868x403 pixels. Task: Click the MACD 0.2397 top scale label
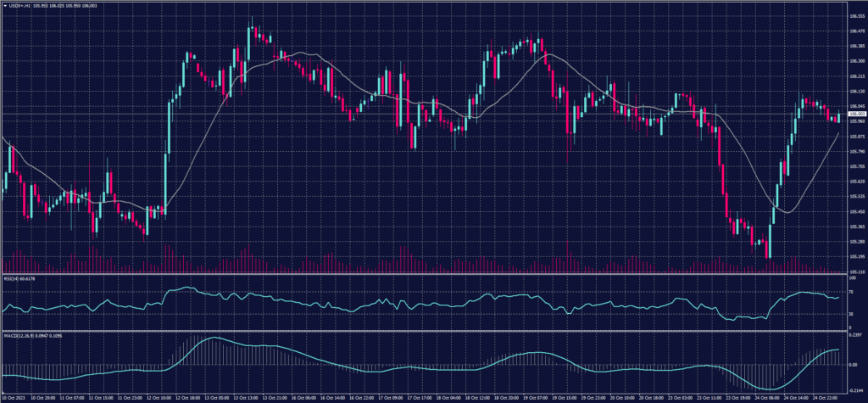(x=854, y=336)
